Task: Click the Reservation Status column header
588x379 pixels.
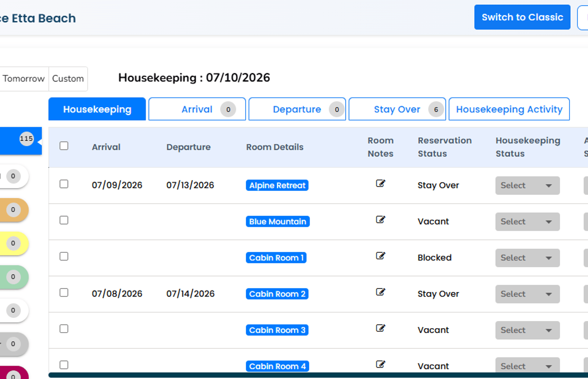Action: pyautogui.click(x=445, y=147)
